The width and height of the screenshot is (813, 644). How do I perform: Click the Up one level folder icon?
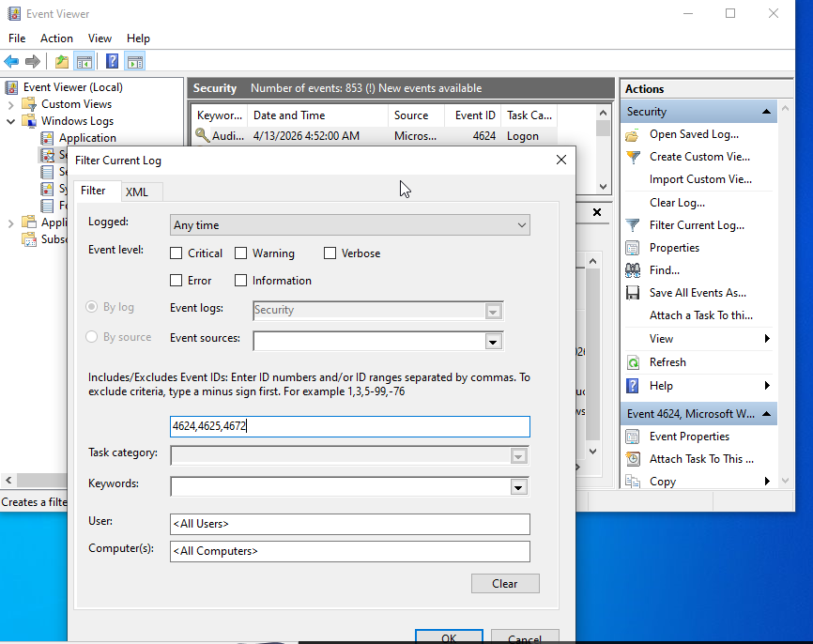coord(61,62)
